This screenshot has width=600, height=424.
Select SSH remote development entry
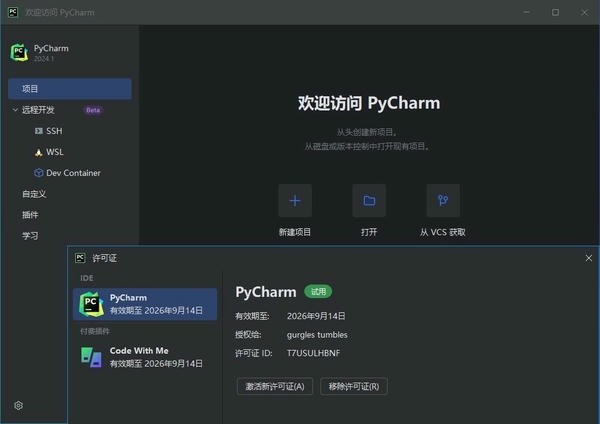pyautogui.click(x=54, y=131)
